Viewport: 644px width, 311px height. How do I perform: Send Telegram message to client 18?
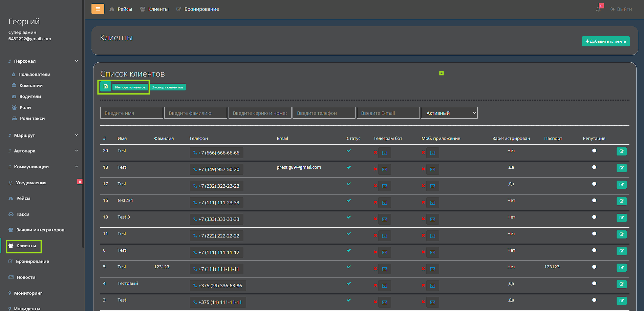(x=384, y=169)
